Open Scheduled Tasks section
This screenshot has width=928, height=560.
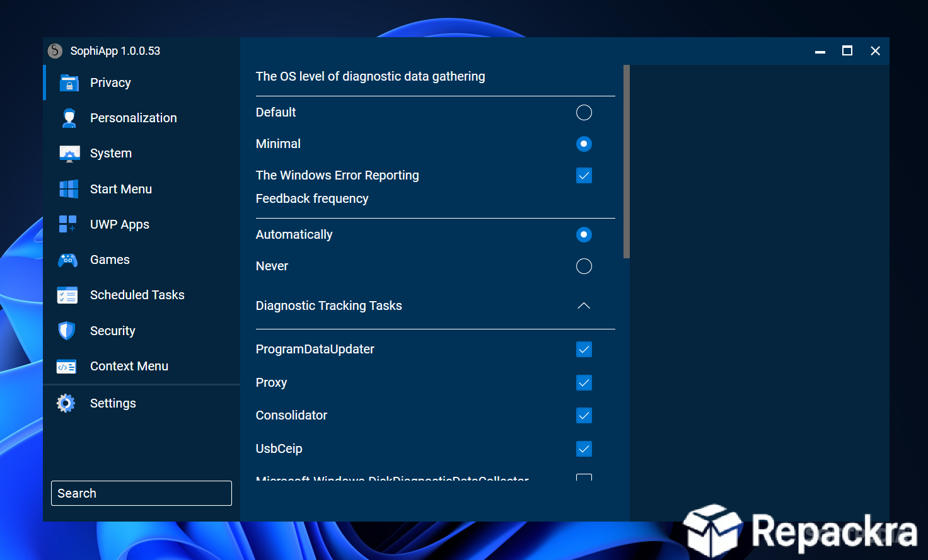pos(142,295)
